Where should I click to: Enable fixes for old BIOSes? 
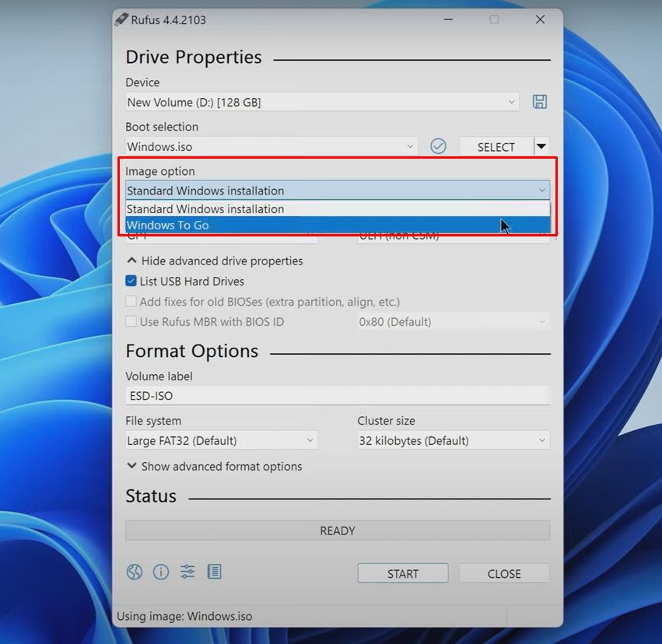pyautogui.click(x=130, y=302)
